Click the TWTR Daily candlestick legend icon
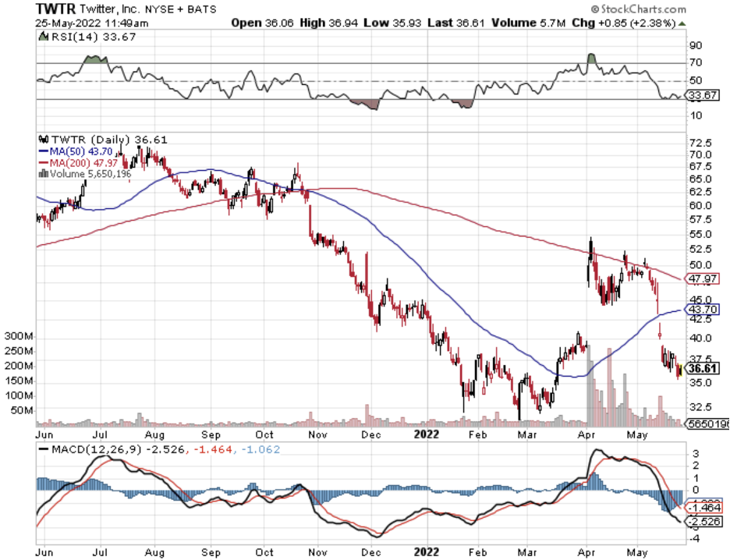This screenshot has width=730, height=560. [x=44, y=139]
